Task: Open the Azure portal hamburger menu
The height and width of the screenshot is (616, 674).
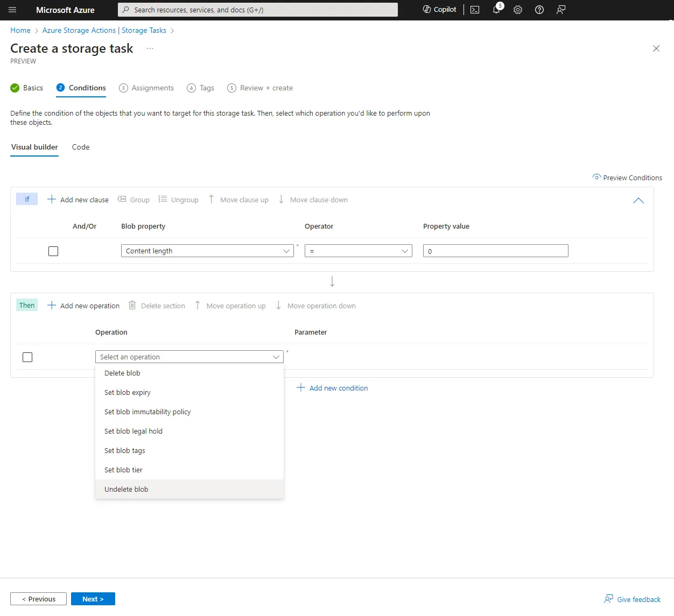Action: [12, 10]
